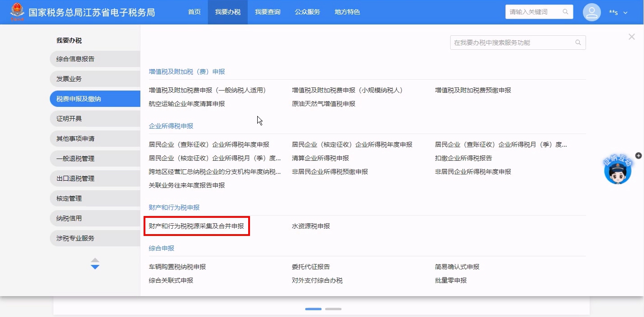Viewport: 644px width, 317px height.
Task: Click the user avatar icon
Action: point(591,12)
